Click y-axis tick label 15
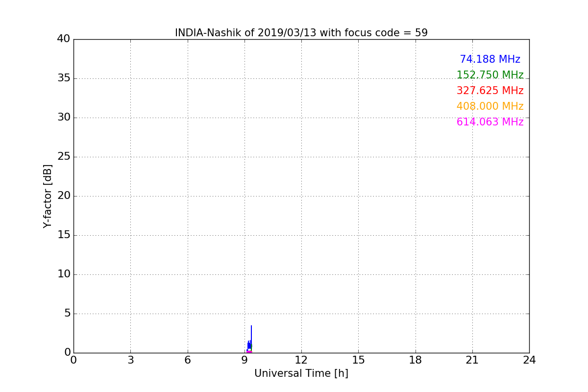This screenshot has width=588, height=392. (64, 235)
